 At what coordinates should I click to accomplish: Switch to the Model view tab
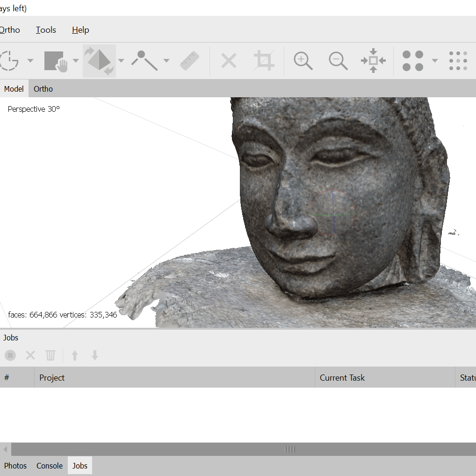pos(14,89)
